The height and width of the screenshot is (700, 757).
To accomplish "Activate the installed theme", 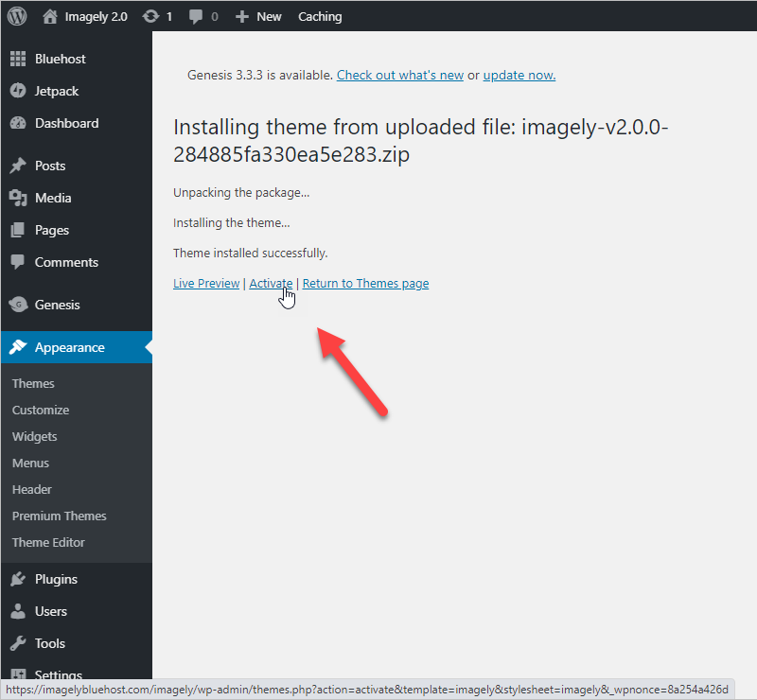I will pos(271,284).
